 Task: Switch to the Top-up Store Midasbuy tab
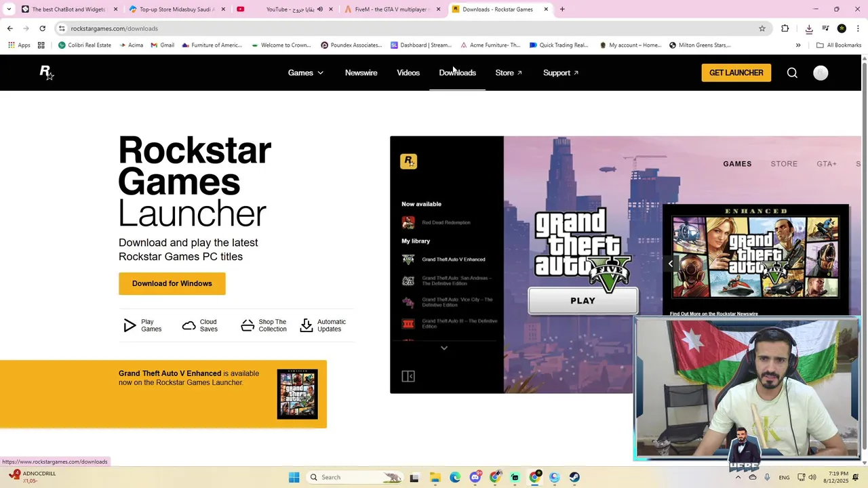pos(177,9)
